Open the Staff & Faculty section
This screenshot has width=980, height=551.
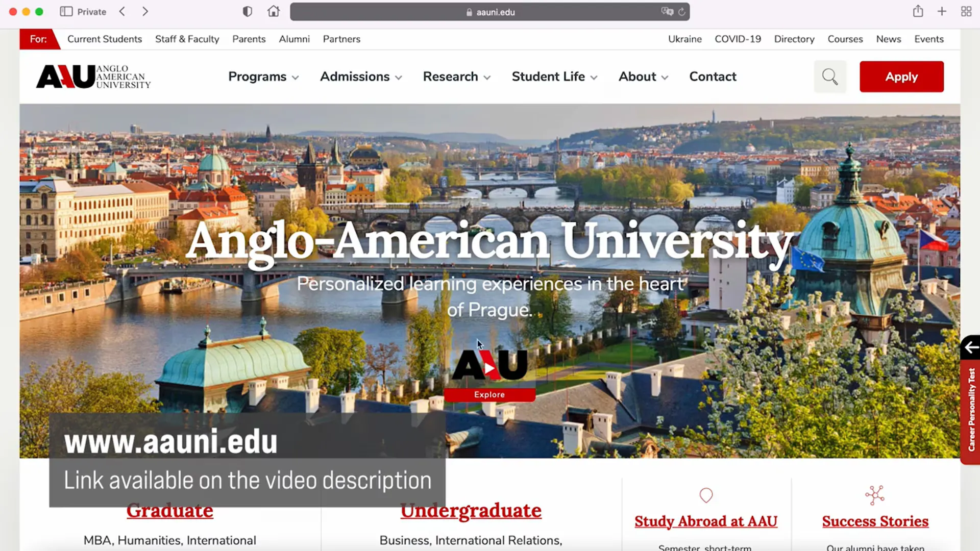pos(187,39)
